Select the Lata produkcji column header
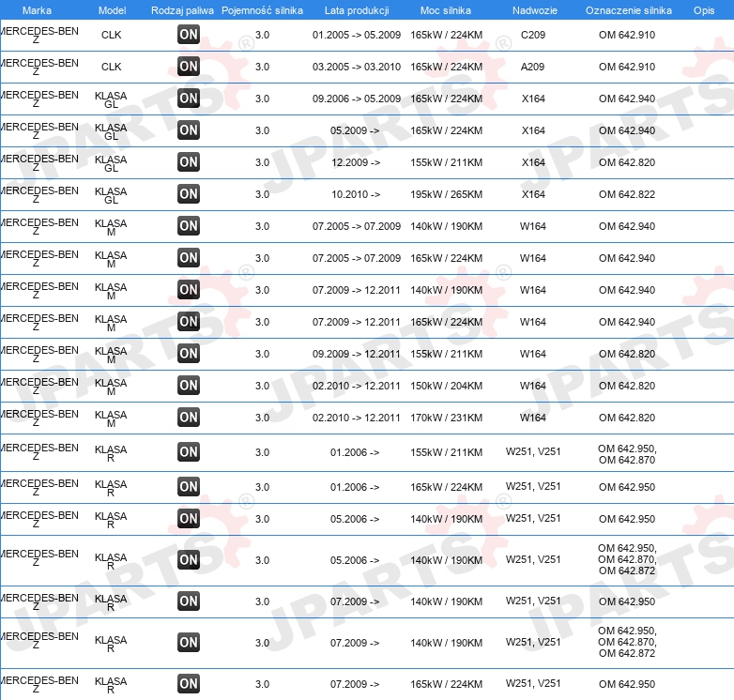The width and height of the screenshot is (734, 700). (x=357, y=10)
